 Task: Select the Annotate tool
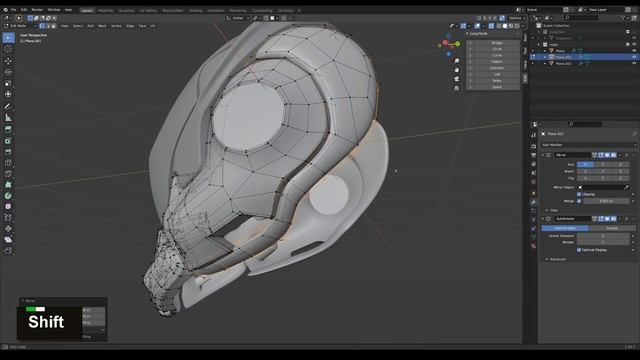click(x=8, y=107)
